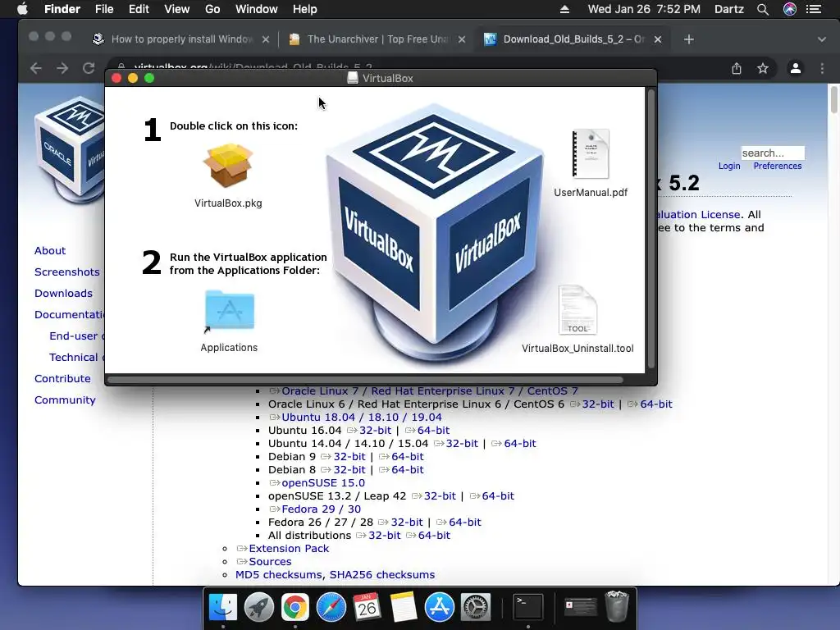This screenshot has width=840, height=630.
Task: Click the VirtualBox window's vertical scrollbar
Action: [x=651, y=230]
